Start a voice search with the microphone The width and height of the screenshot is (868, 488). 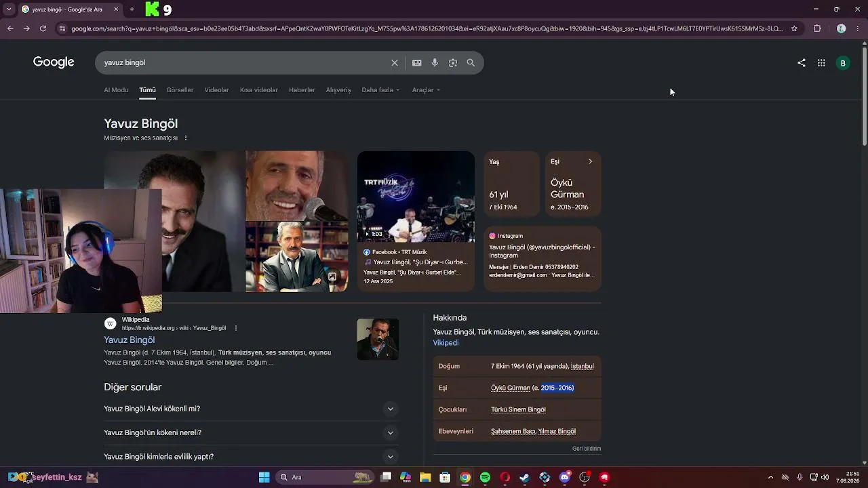[x=435, y=62]
